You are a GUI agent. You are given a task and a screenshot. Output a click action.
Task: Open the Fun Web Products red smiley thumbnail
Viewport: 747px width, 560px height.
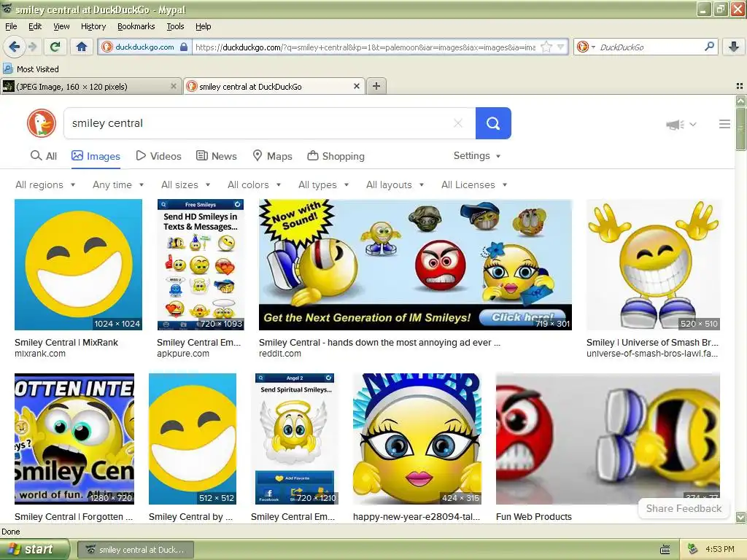pyautogui.click(x=608, y=438)
